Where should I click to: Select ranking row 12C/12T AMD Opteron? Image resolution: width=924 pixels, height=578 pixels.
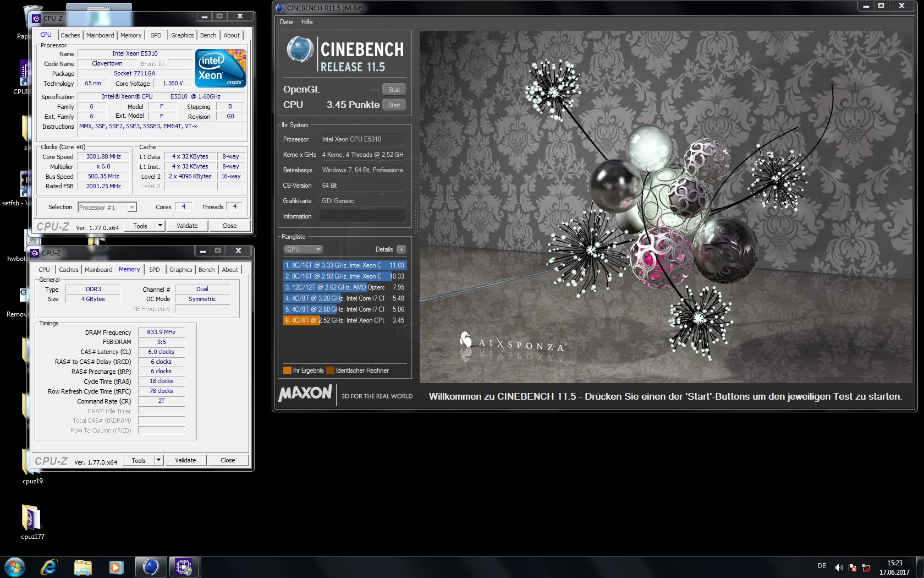coord(345,287)
